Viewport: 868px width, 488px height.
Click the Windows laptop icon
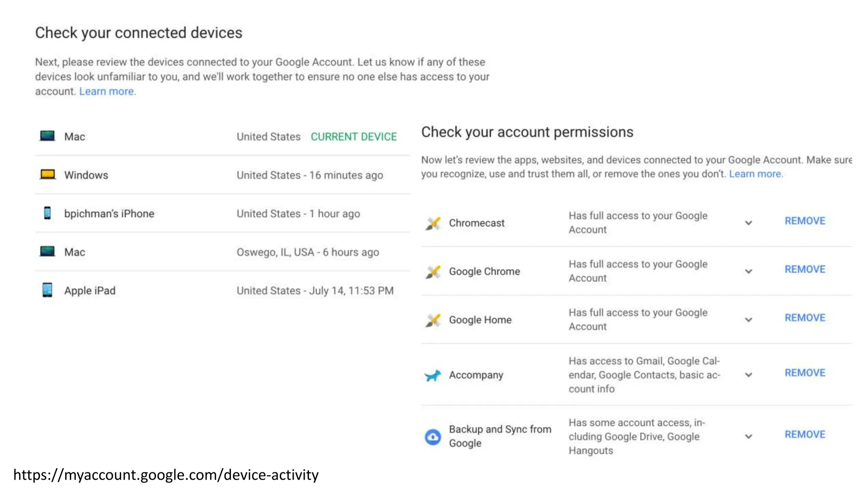47,175
